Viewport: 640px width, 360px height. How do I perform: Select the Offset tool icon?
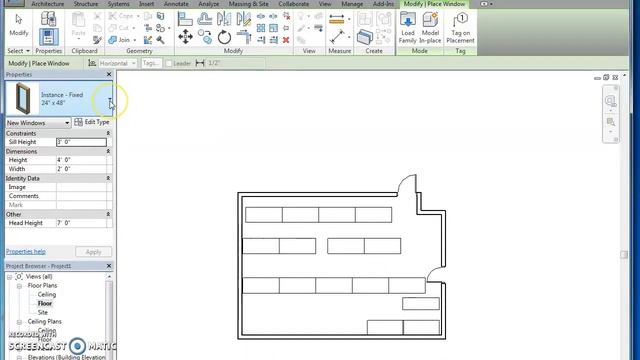[204, 19]
